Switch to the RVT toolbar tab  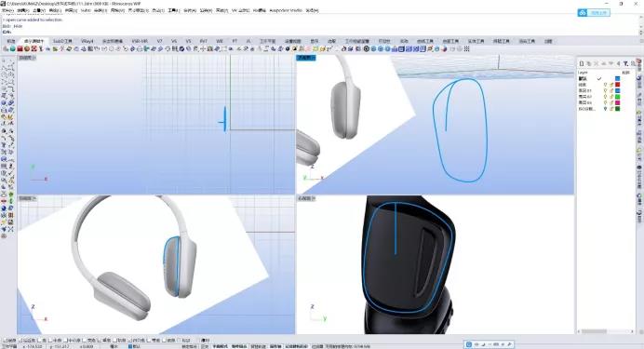pyautogui.click(x=203, y=42)
